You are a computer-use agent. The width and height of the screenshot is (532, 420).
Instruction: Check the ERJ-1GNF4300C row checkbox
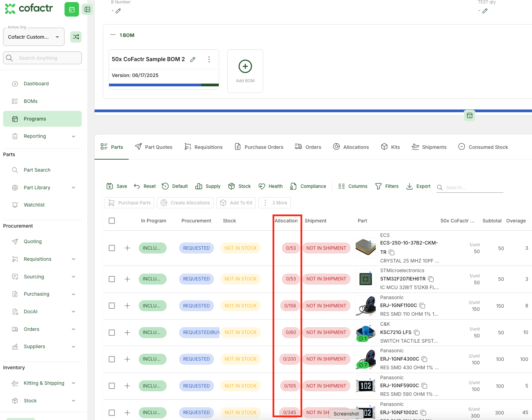[x=112, y=359]
